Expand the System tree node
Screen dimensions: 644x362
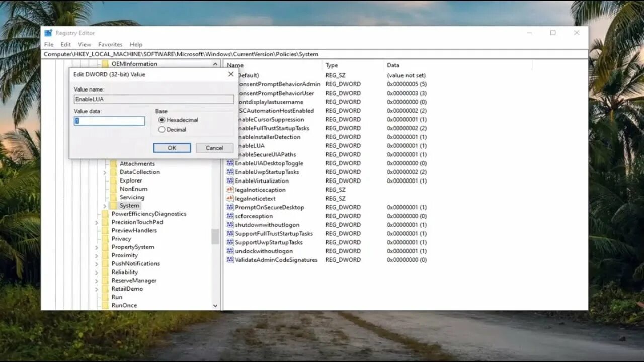click(x=105, y=206)
